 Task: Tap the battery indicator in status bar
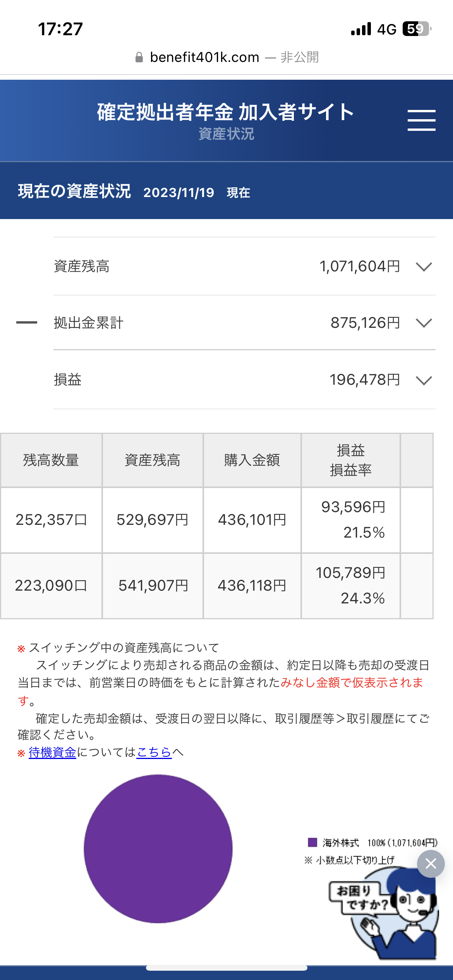coord(417,29)
